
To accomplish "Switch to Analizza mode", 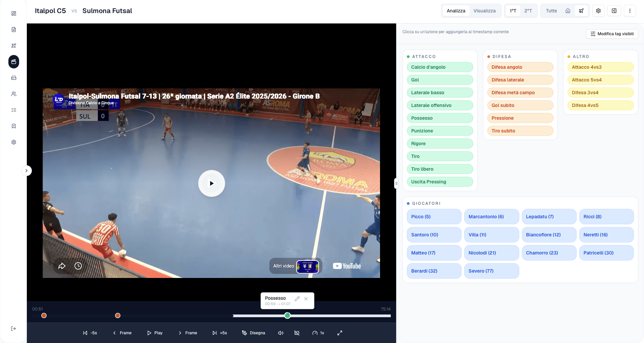I will click(x=456, y=11).
